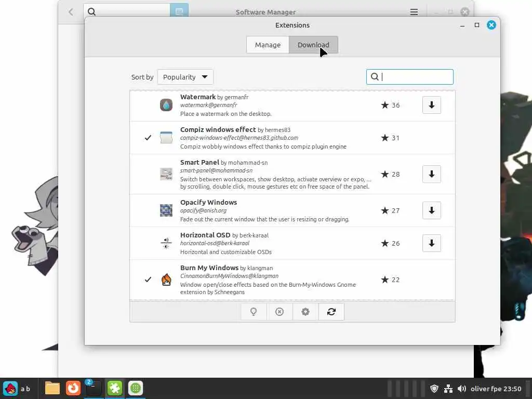Select the Opacify Windows title
This screenshot has height=399, width=532.
tap(209, 202)
